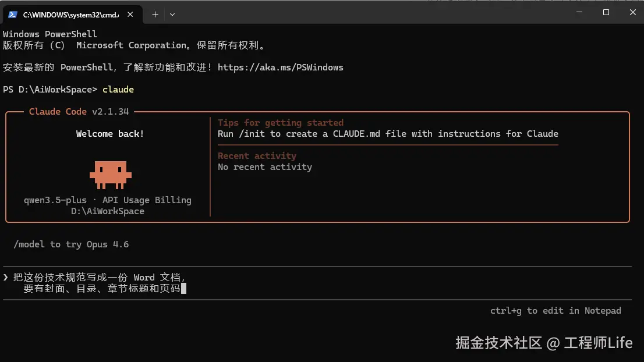
Task: Click the "Recent activity" heading
Action: tap(257, 156)
